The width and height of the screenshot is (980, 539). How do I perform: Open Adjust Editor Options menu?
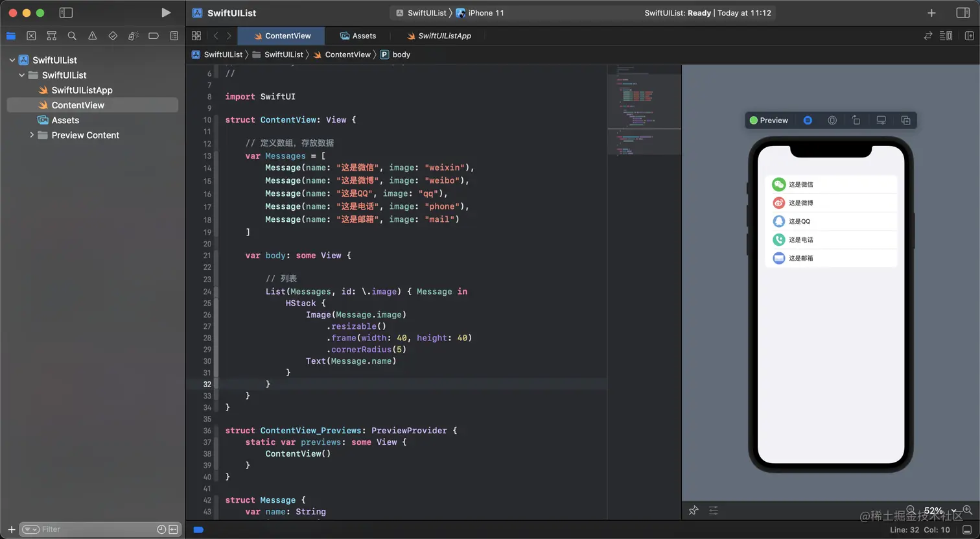point(946,36)
